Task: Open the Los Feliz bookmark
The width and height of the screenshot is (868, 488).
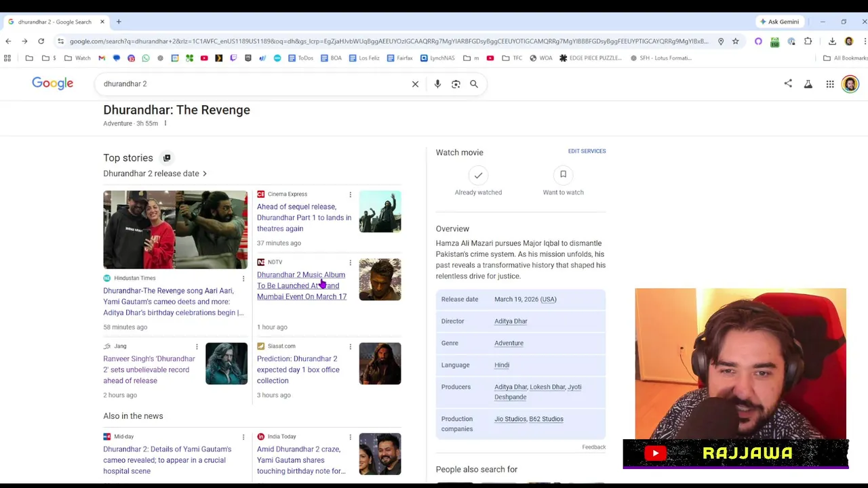Action: click(x=364, y=58)
